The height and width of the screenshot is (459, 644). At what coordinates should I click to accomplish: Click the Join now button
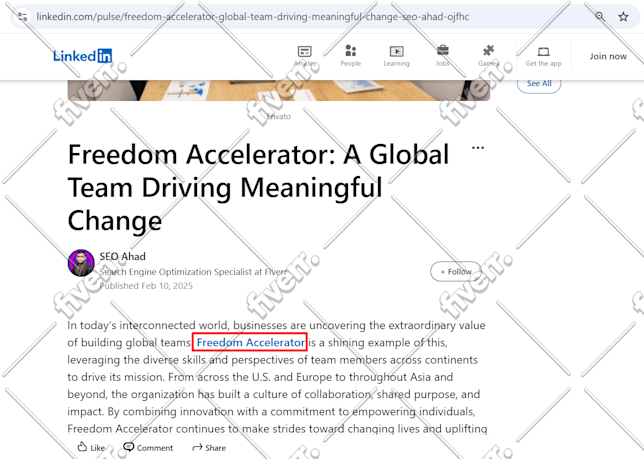(x=608, y=56)
